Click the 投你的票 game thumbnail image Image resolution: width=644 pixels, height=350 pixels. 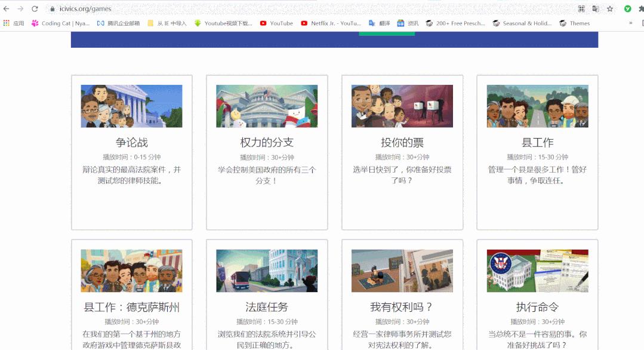401,106
